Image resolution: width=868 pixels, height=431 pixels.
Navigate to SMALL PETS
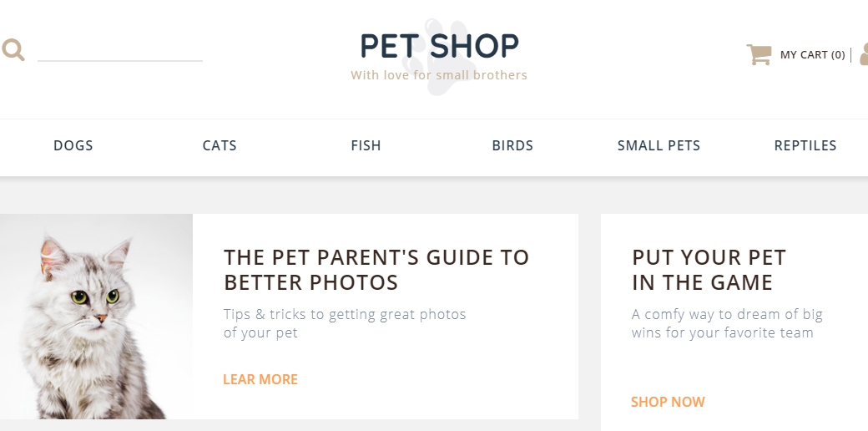click(659, 145)
